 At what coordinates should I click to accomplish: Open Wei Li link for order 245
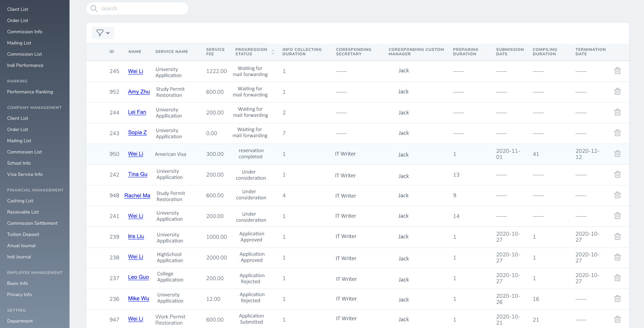pyautogui.click(x=136, y=71)
